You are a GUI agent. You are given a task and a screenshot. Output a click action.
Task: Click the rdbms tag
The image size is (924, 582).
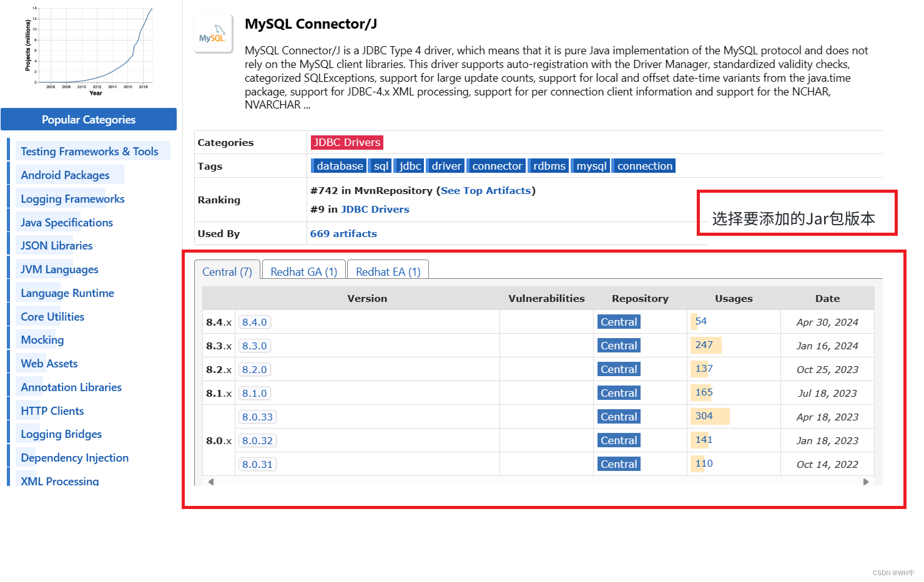[549, 166]
